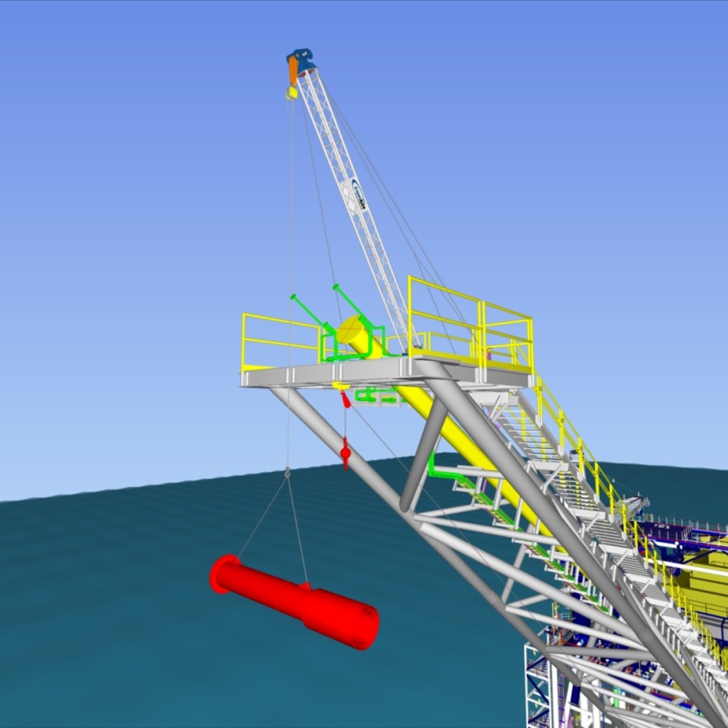Click the sling ring above red load
The width and height of the screenshot is (728, 728).
click(x=287, y=471)
